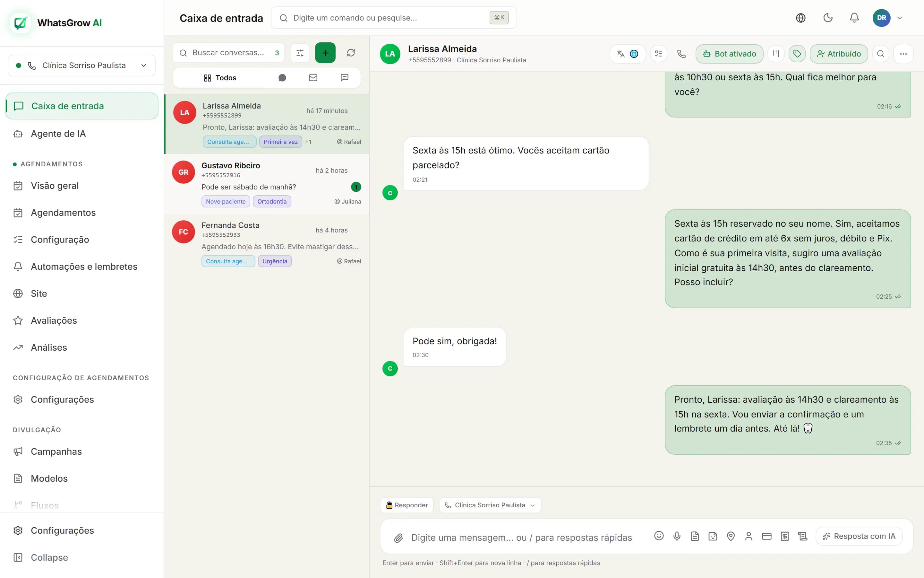Create a new conversation with green plus button
The image size is (924, 578).
325,53
